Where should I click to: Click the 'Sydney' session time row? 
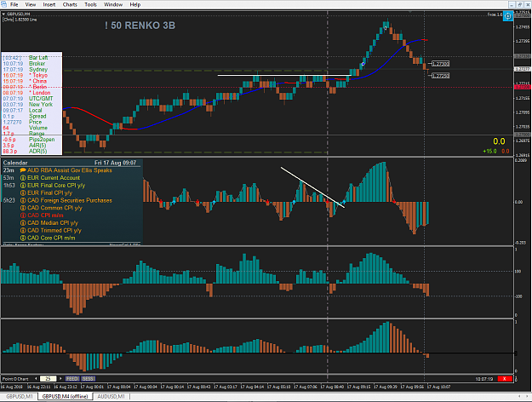[x=31, y=69]
